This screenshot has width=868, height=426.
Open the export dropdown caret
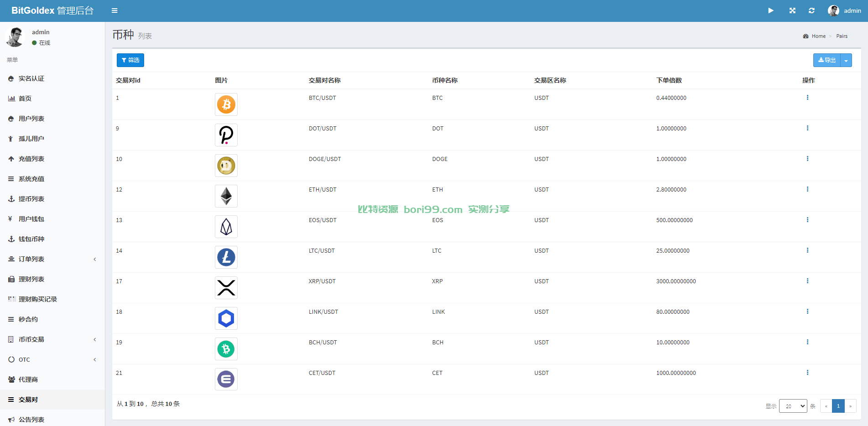pos(846,60)
